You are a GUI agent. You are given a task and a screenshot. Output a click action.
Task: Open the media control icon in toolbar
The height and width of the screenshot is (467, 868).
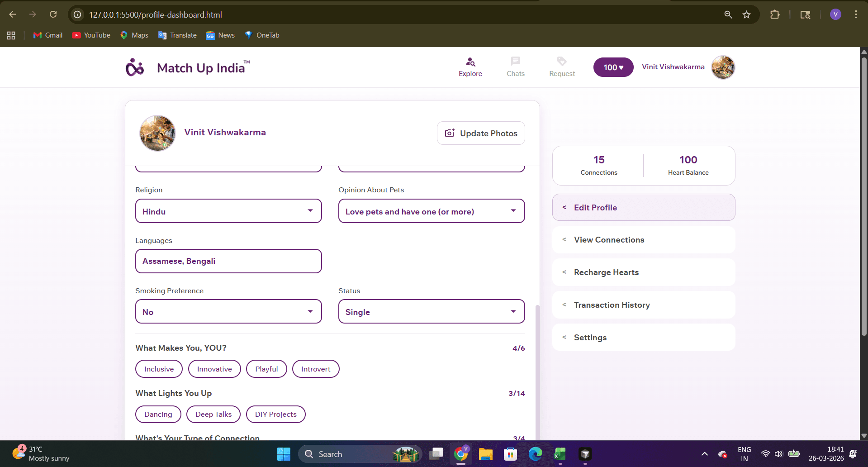(805, 14)
